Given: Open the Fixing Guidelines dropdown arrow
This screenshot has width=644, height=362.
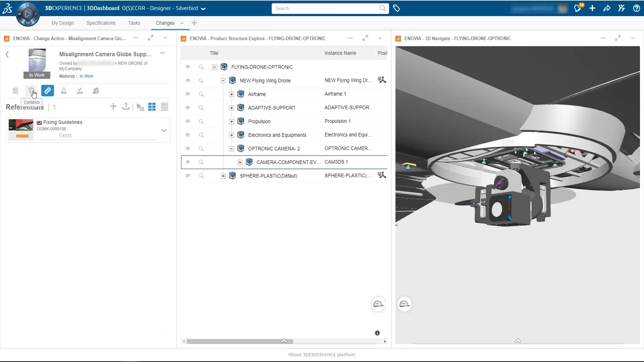Looking at the screenshot, I should click(164, 130).
